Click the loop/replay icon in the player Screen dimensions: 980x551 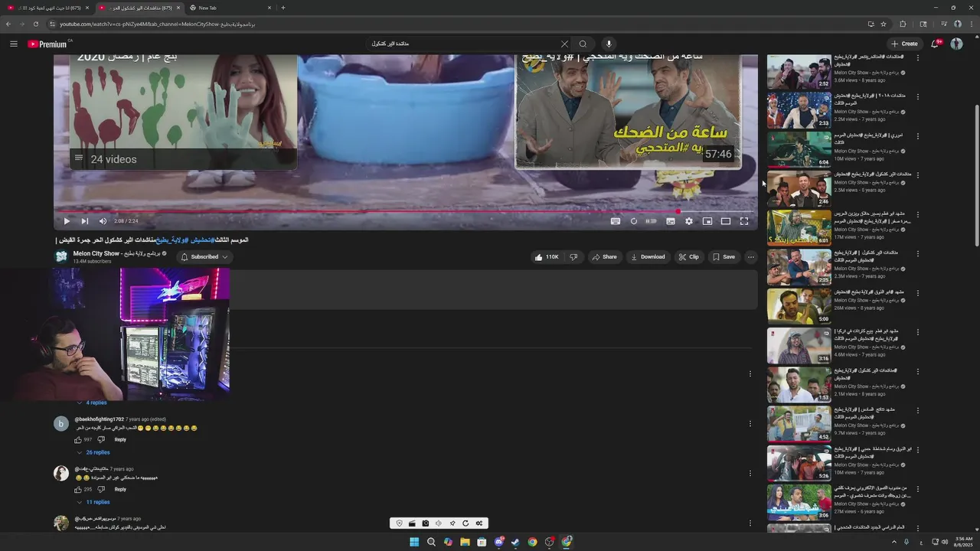click(x=633, y=221)
